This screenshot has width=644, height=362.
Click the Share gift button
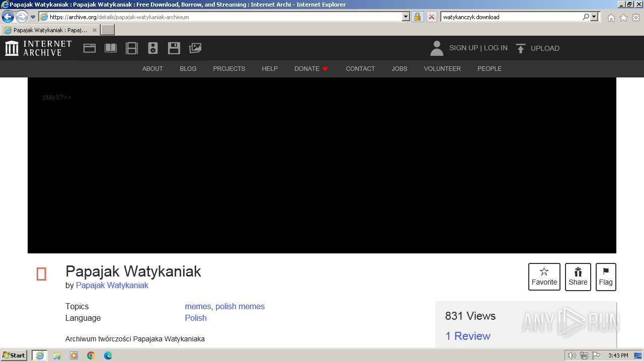[x=578, y=277]
